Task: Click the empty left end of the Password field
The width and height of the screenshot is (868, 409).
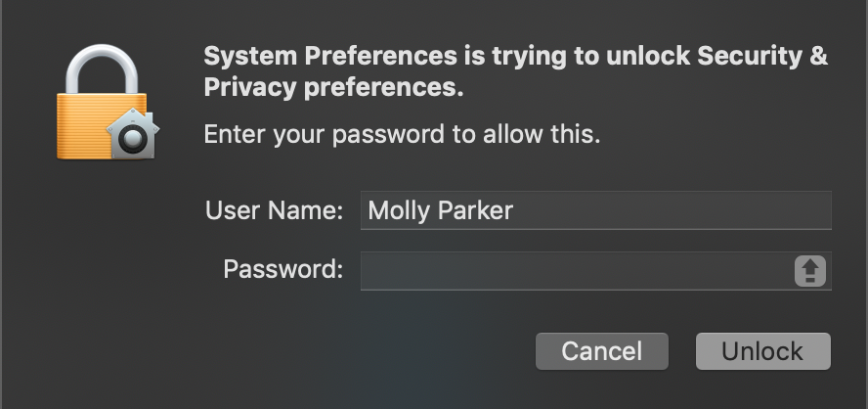Action: (x=399, y=271)
